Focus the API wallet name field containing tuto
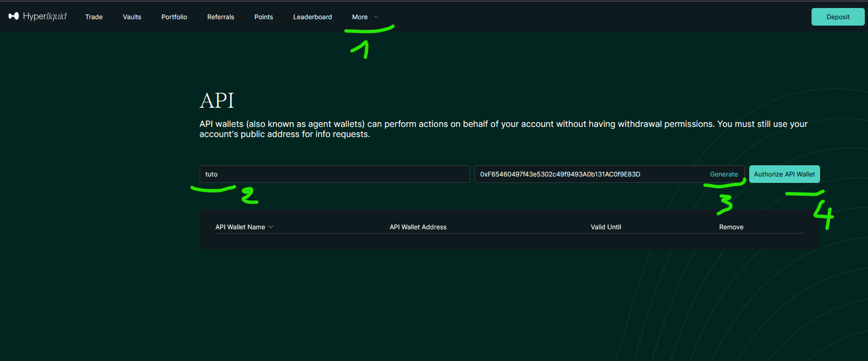Image resolution: width=868 pixels, height=361 pixels. tap(334, 174)
